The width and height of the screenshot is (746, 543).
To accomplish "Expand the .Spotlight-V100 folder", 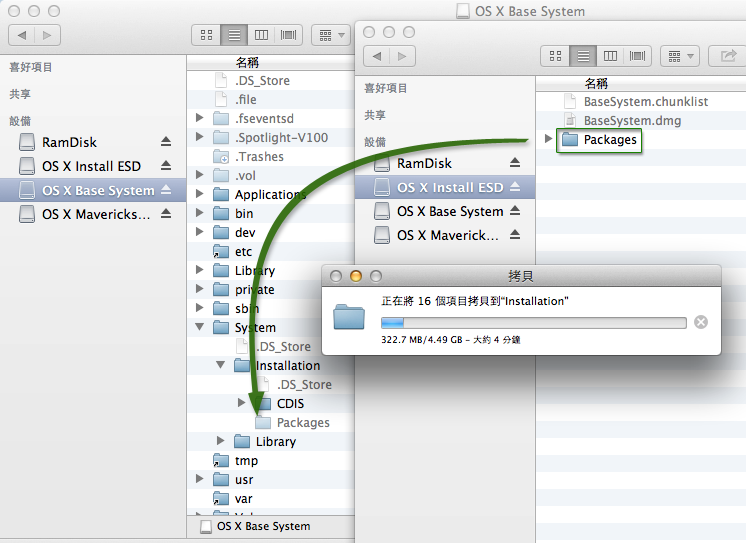I will [199, 137].
